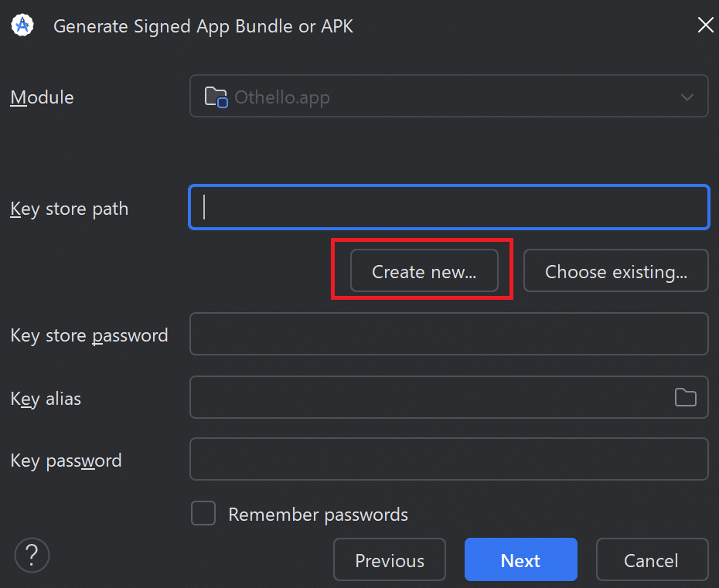
Task: Cancel the signing wizard
Action: pyautogui.click(x=652, y=559)
